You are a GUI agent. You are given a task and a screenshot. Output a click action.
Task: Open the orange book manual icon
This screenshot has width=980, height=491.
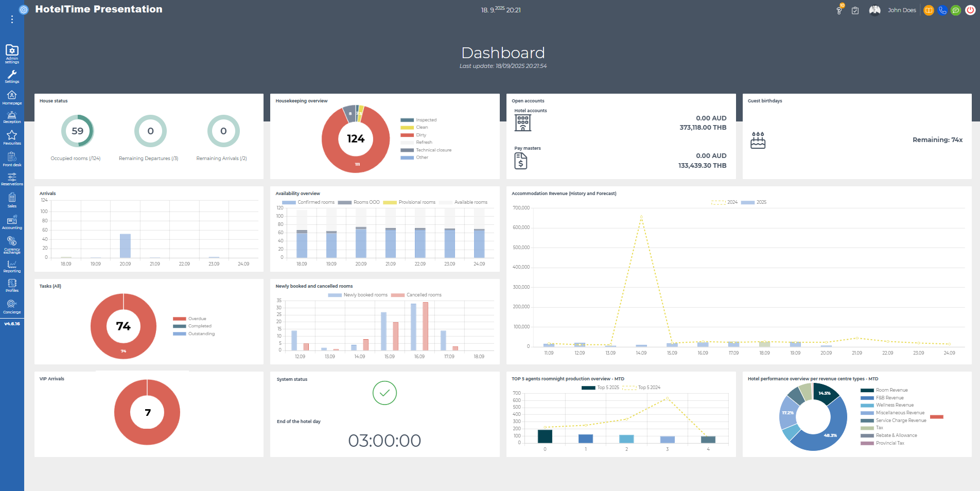click(x=929, y=10)
